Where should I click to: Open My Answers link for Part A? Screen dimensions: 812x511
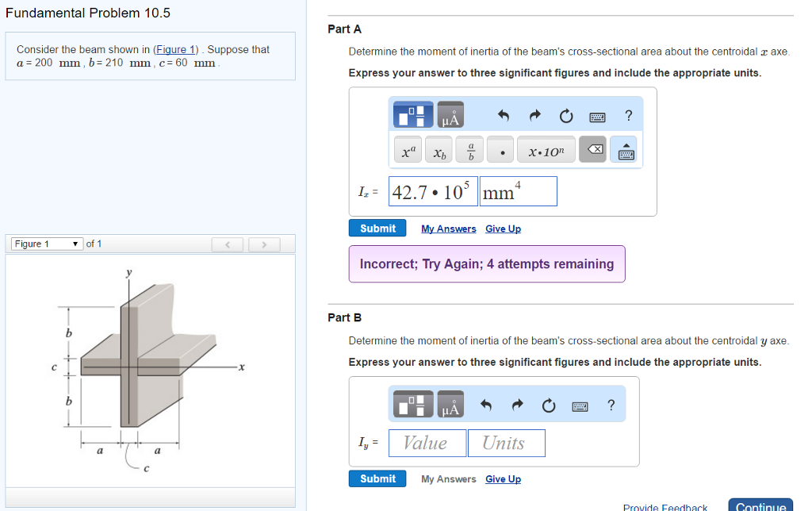point(449,229)
